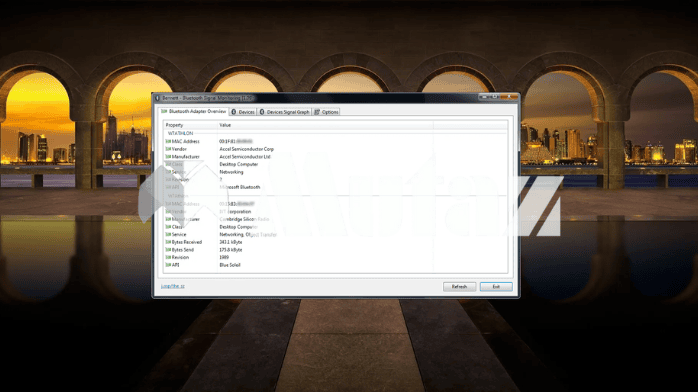698x392 pixels.
Task: Open the Devices Signal Graph tab
Action: pos(284,112)
